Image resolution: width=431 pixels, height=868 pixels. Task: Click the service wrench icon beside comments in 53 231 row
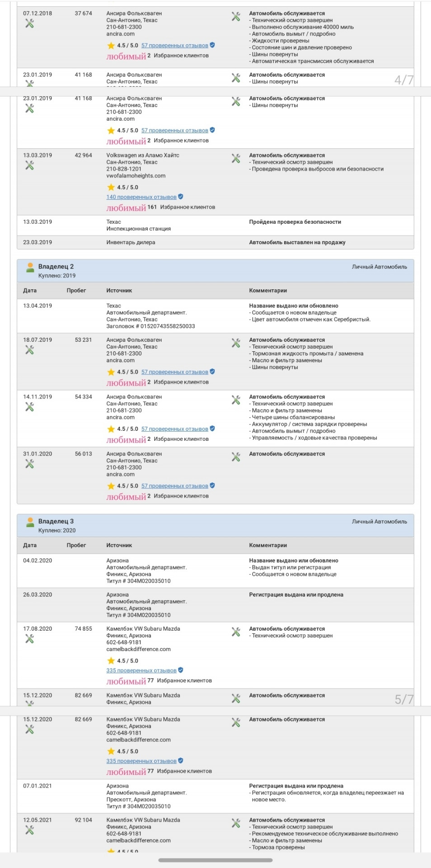click(236, 343)
